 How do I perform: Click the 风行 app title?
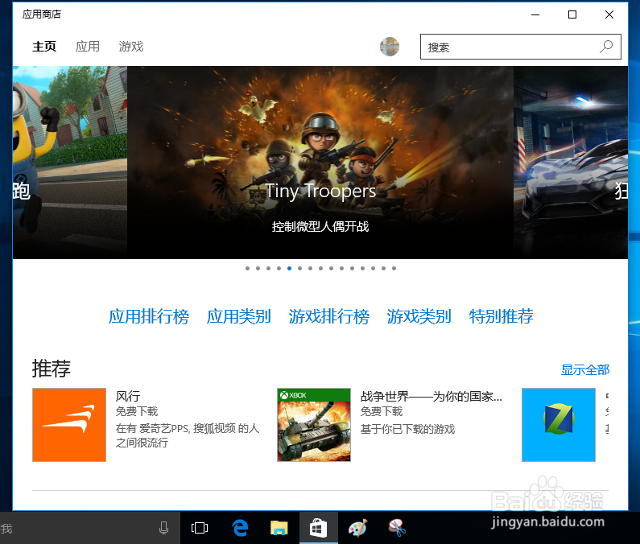pos(128,396)
